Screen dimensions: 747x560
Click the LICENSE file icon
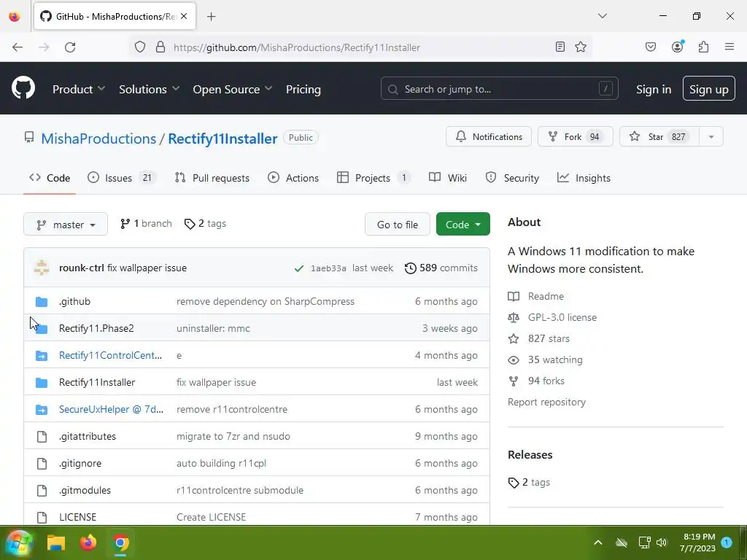(42, 518)
